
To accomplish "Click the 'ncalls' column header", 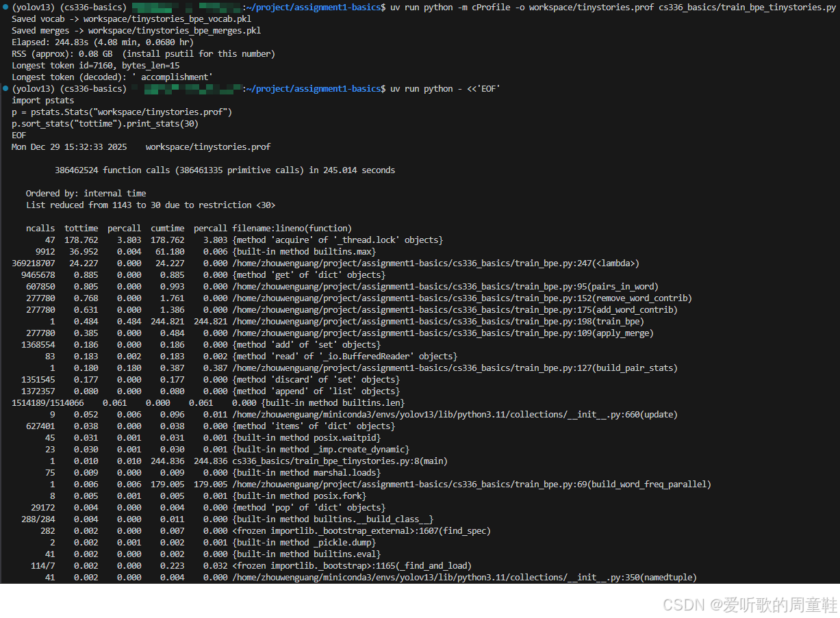I will [x=40, y=229].
